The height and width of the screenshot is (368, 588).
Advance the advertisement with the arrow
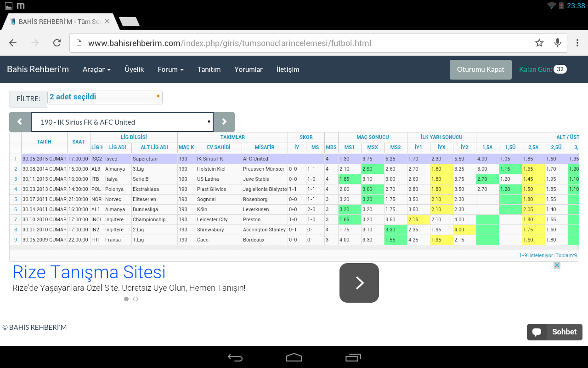click(359, 283)
